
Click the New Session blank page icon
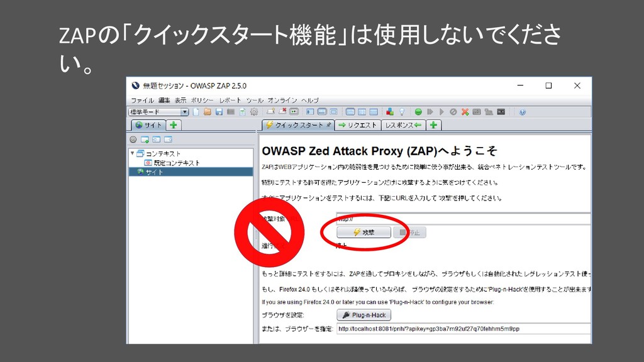(196, 112)
